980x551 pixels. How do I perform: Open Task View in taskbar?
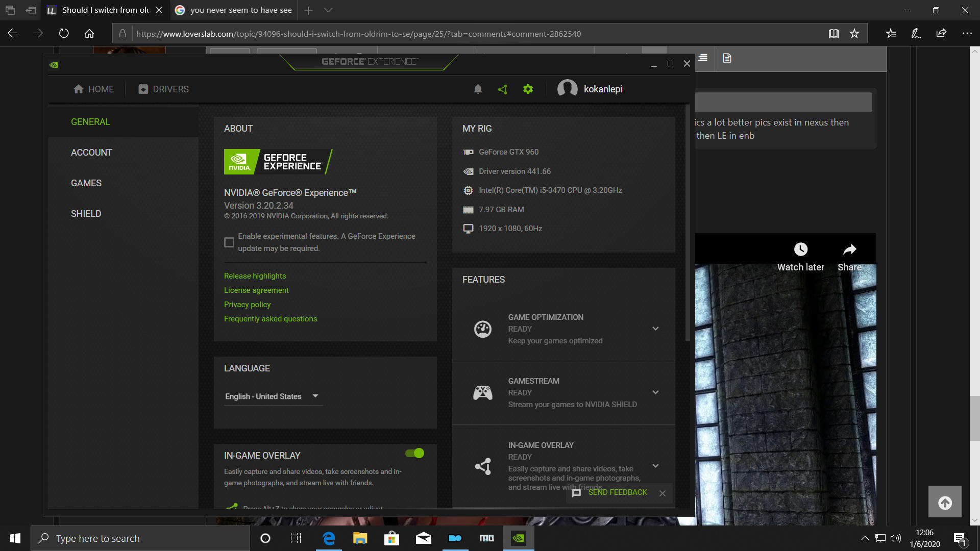(296, 538)
